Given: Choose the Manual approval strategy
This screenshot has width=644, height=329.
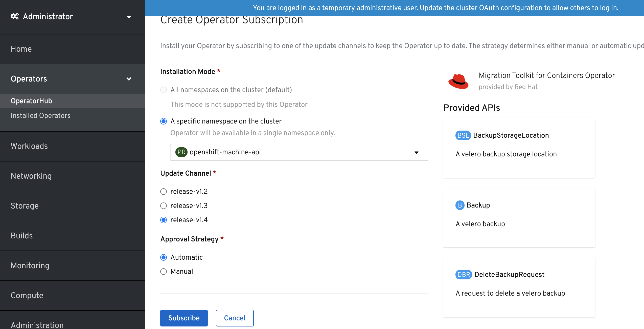Looking at the screenshot, I should click(x=164, y=272).
